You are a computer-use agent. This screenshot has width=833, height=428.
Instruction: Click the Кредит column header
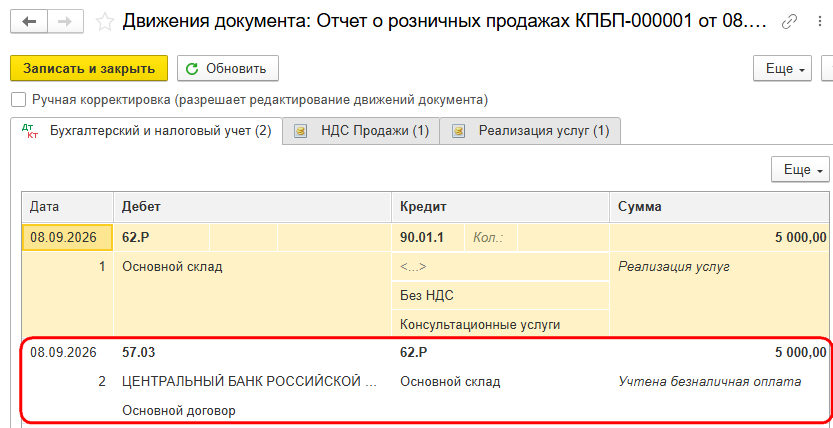coord(500,207)
